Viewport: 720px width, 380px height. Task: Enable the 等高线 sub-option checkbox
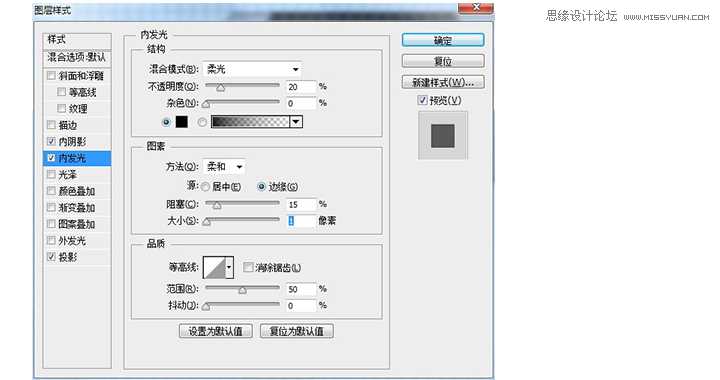pyautogui.click(x=62, y=92)
